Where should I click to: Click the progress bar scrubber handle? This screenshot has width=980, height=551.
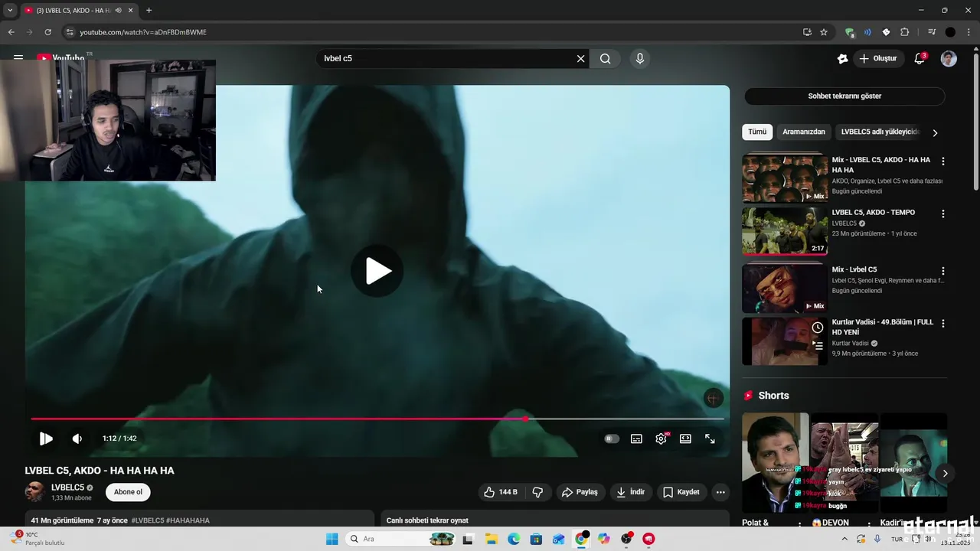(x=525, y=419)
